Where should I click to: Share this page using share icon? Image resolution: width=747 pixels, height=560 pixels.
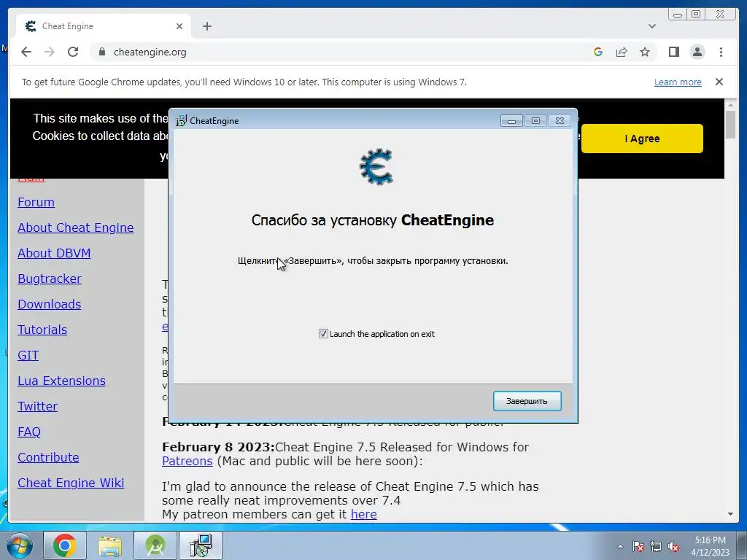pos(622,52)
